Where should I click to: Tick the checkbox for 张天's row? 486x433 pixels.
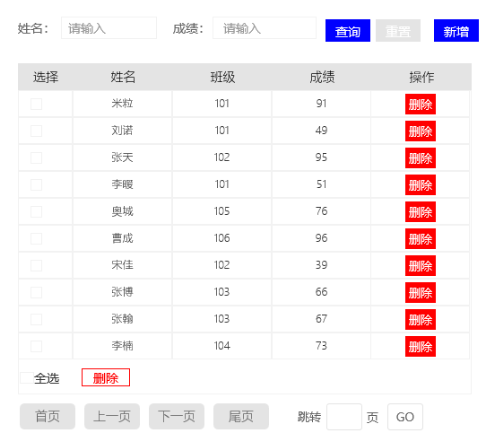coord(36,158)
